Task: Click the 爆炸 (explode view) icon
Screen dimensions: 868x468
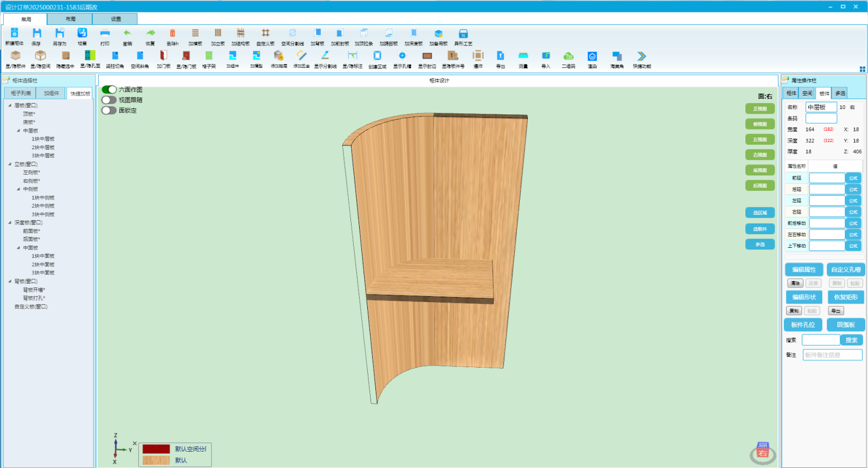Action: click(x=478, y=56)
